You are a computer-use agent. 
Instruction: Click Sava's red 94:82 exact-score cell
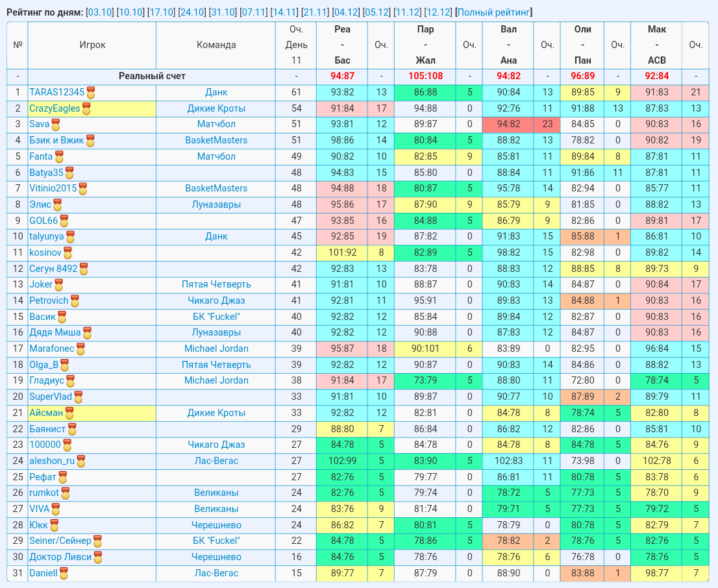click(508, 124)
